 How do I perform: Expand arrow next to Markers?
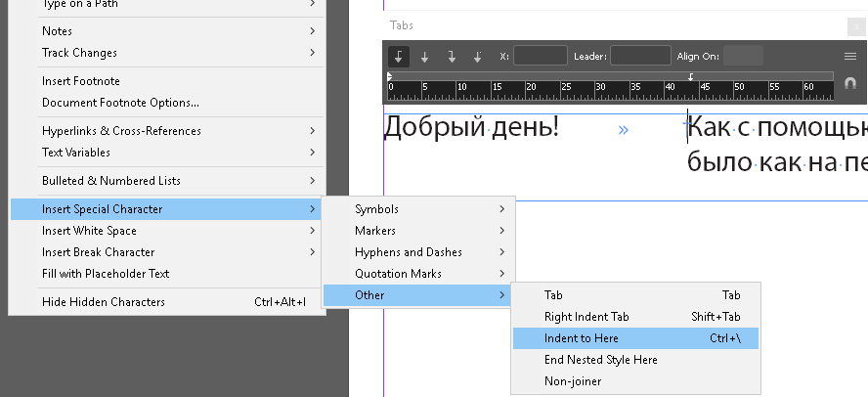pos(502,231)
